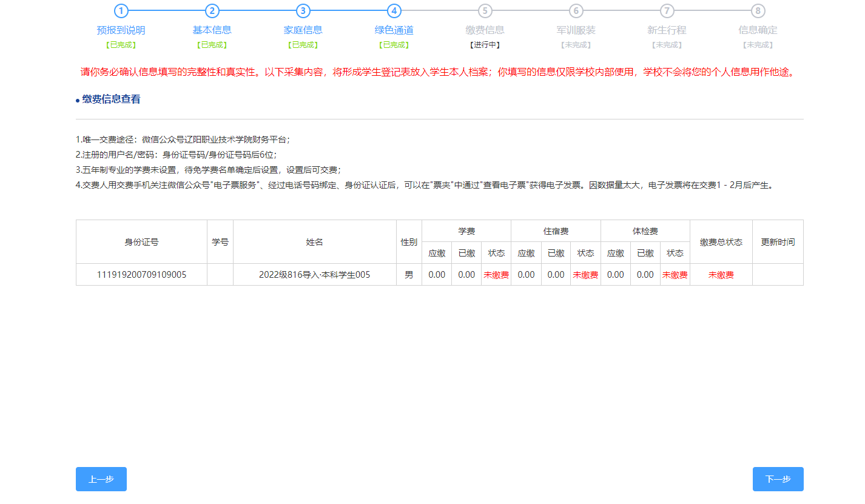Click the 性别 column cell showing 男
The width and height of the screenshot is (865, 504).
[x=409, y=274]
